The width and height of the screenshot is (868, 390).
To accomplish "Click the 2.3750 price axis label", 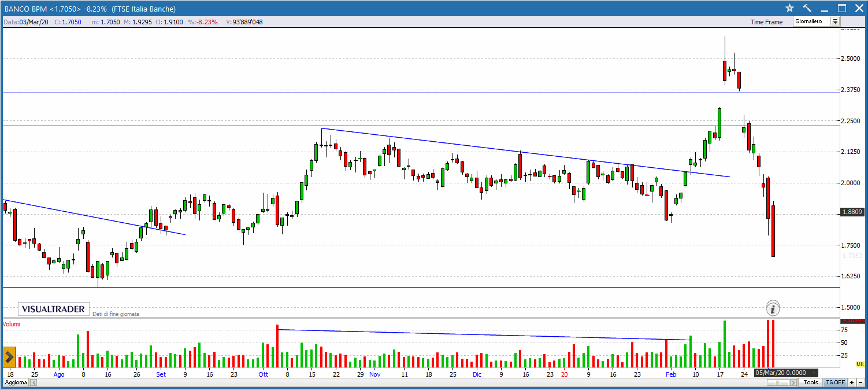I will pos(852,90).
